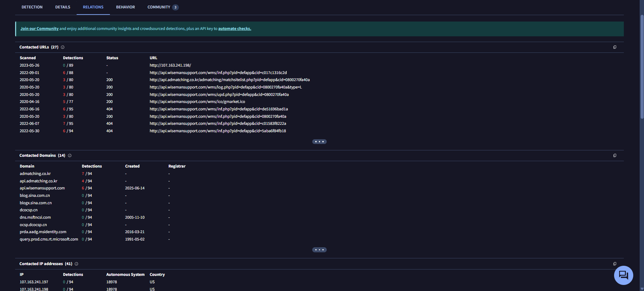Click the 'Autonomous System' column header

pyautogui.click(x=125, y=275)
